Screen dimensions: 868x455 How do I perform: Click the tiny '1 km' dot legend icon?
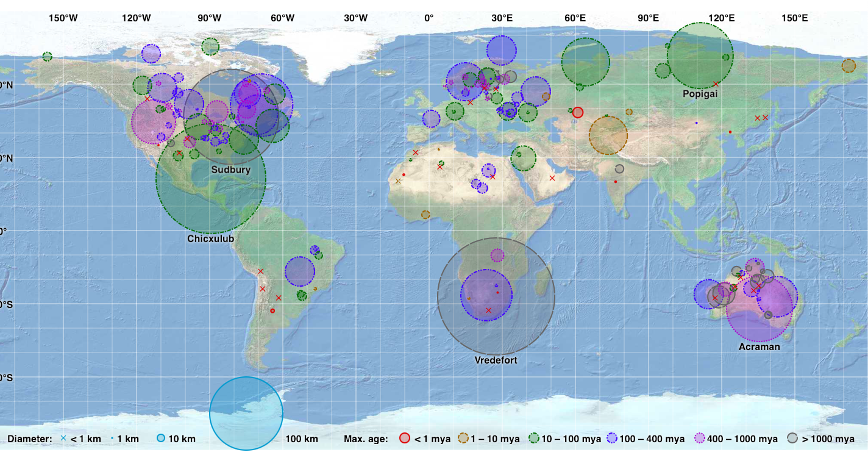112,439
